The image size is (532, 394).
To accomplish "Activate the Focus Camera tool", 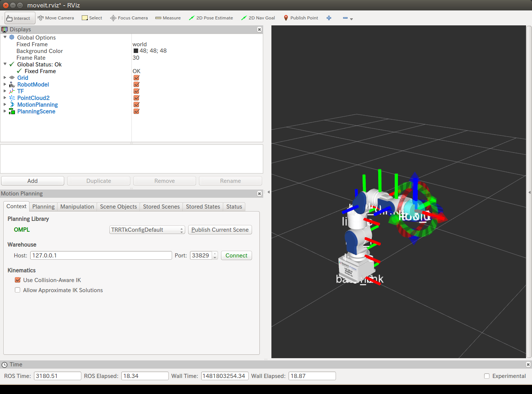I will point(129,18).
